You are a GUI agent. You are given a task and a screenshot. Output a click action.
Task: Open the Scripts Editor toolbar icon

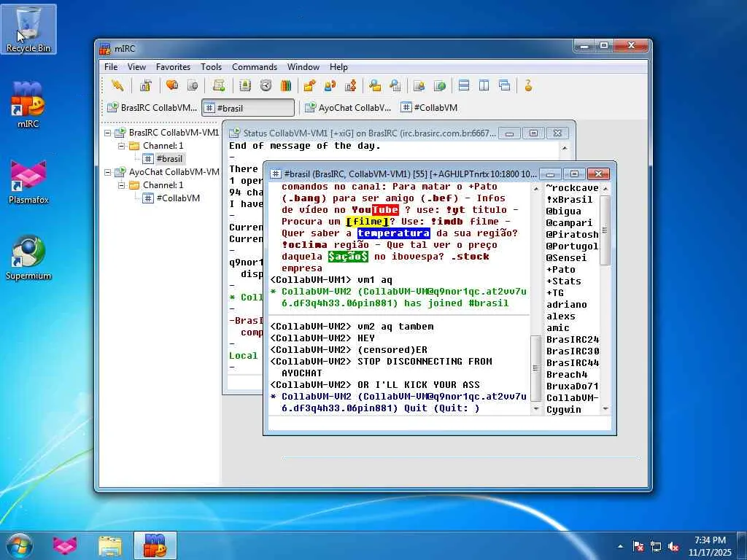click(x=219, y=86)
